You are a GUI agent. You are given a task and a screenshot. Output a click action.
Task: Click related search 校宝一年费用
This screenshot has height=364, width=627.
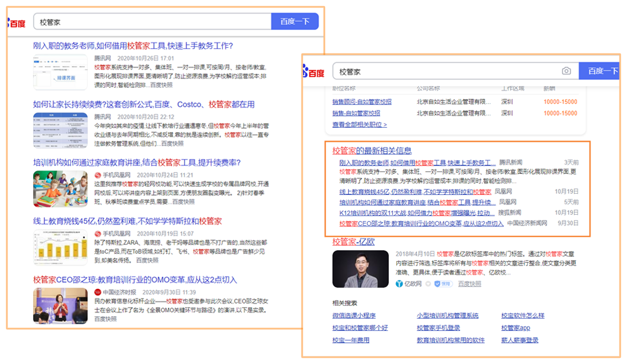(x=351, y=341)
